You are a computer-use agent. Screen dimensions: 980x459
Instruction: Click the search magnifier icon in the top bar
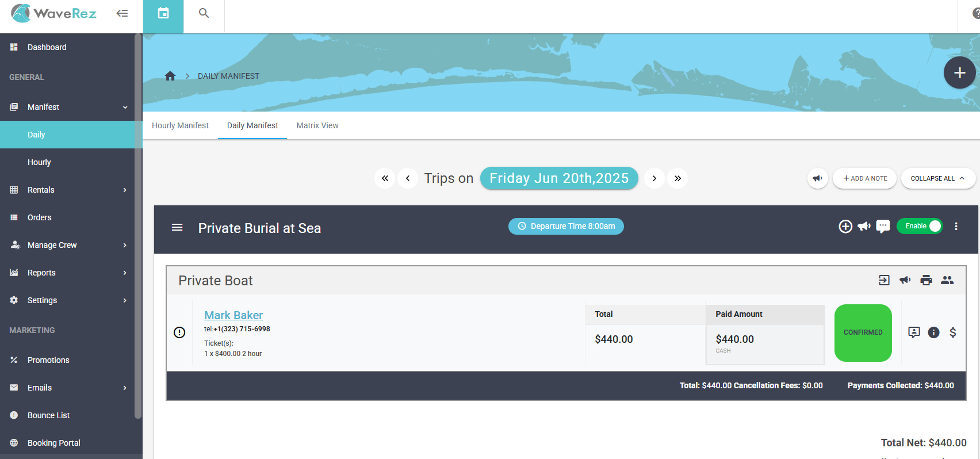coord(204,13)
